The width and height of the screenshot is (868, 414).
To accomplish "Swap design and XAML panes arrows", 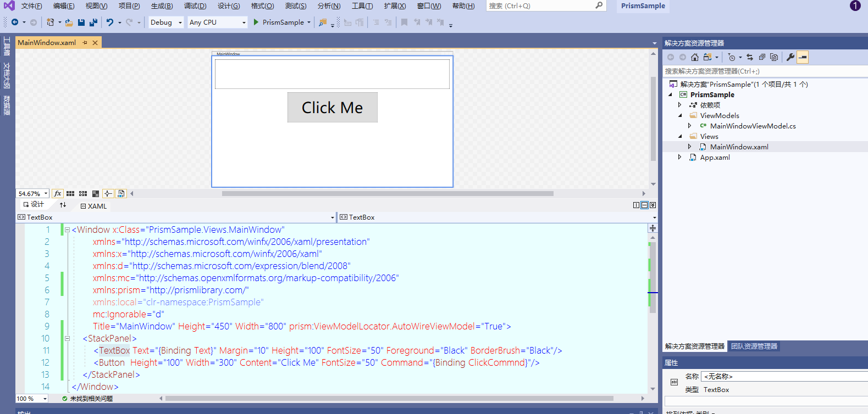I will 63,205.
